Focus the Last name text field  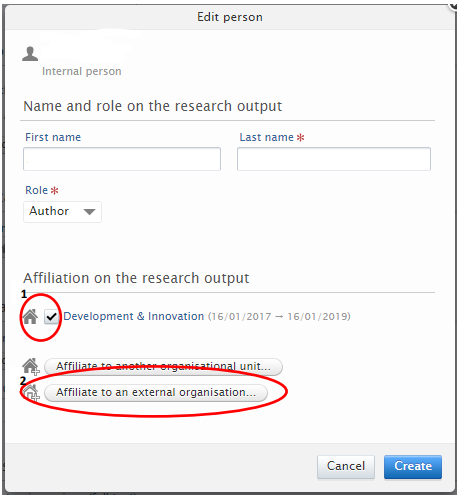334,159
